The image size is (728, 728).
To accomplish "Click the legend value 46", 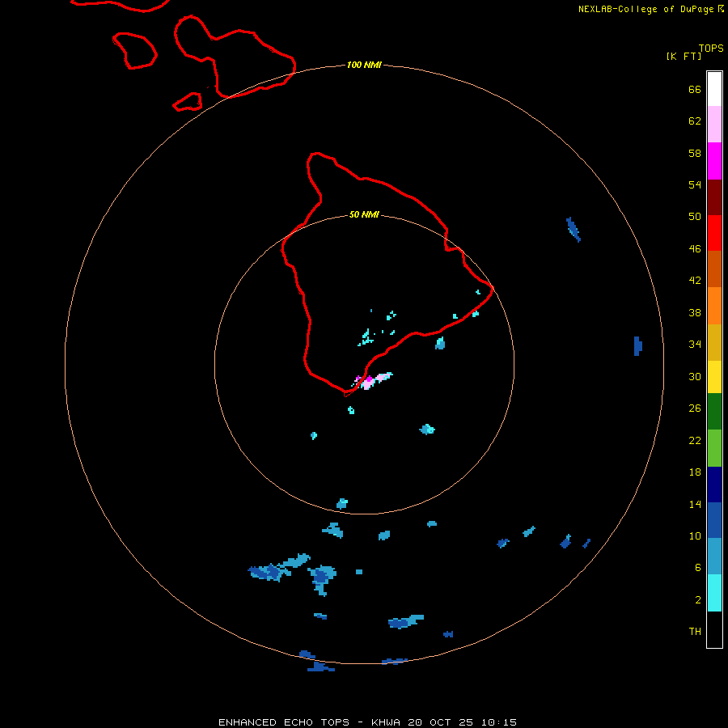I will [x=695, y=248].
